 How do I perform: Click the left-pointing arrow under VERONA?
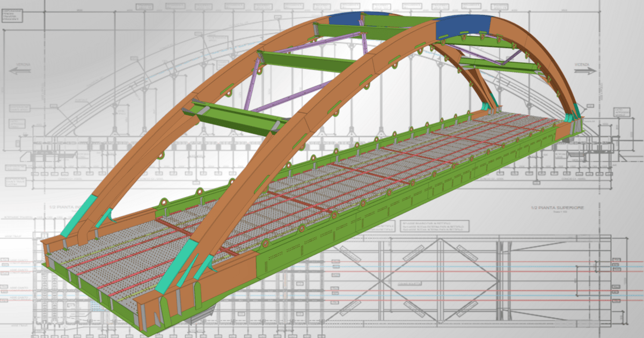(x=20, y=71)
